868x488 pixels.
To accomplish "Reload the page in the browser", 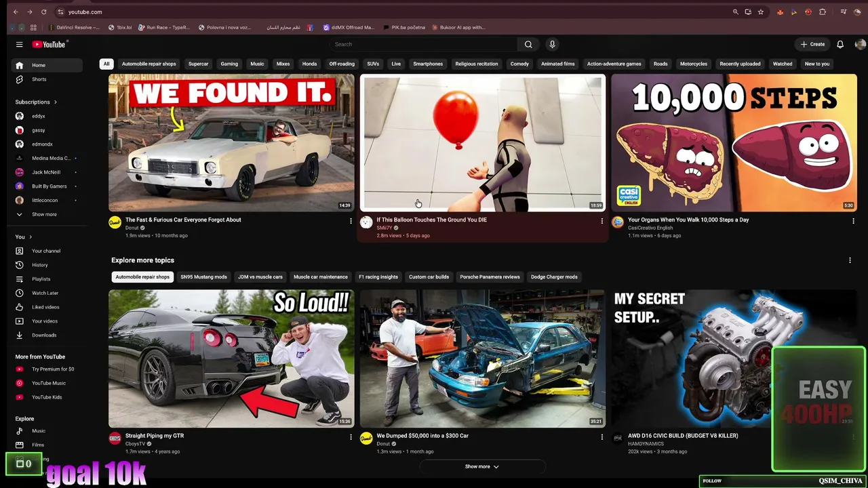I will pyautogui.click(x=44, y=12).
